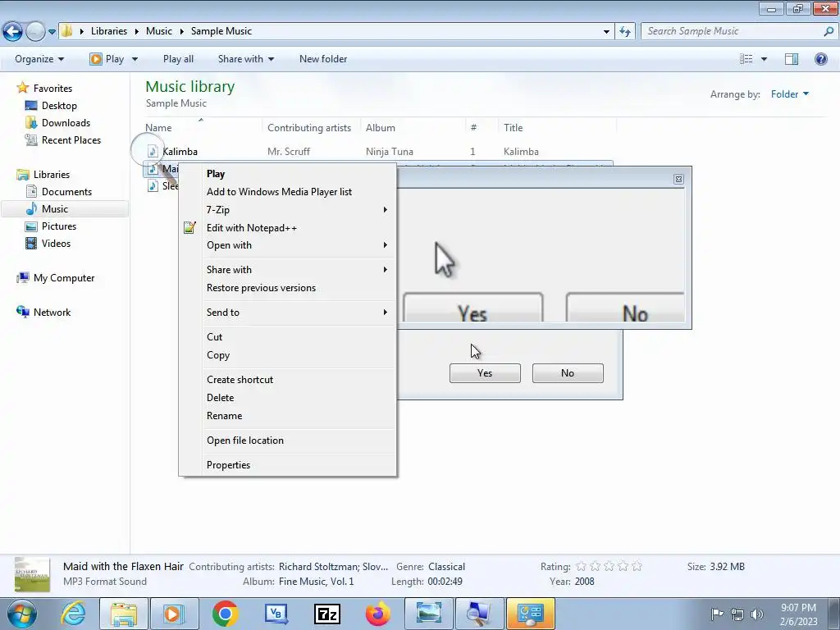Click the Windows Start button
The height and width of the screenshot is (630, 840).
pos(21,614)
